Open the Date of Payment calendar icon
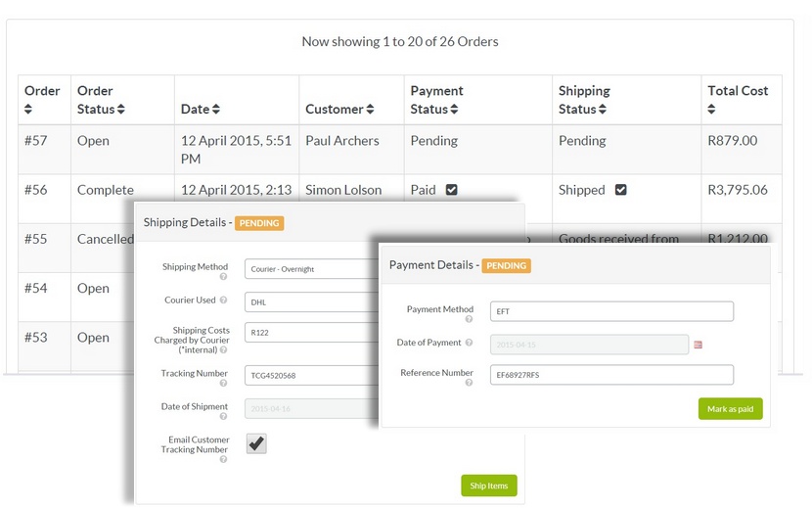This screenshot has height=508, width=812. (698, 345)
